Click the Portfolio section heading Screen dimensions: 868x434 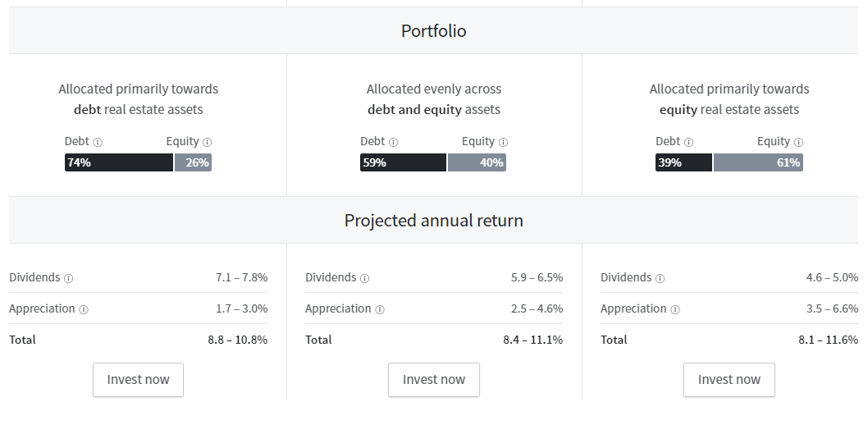coord(433,31)
